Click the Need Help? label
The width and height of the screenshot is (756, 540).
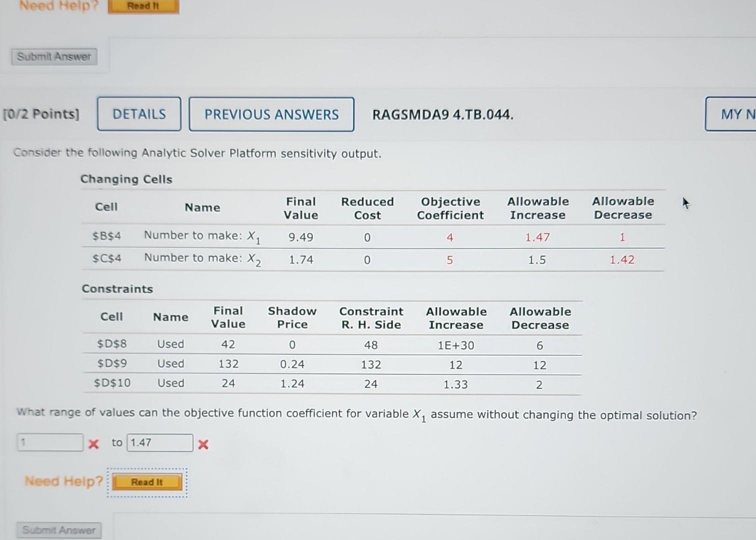63,481
